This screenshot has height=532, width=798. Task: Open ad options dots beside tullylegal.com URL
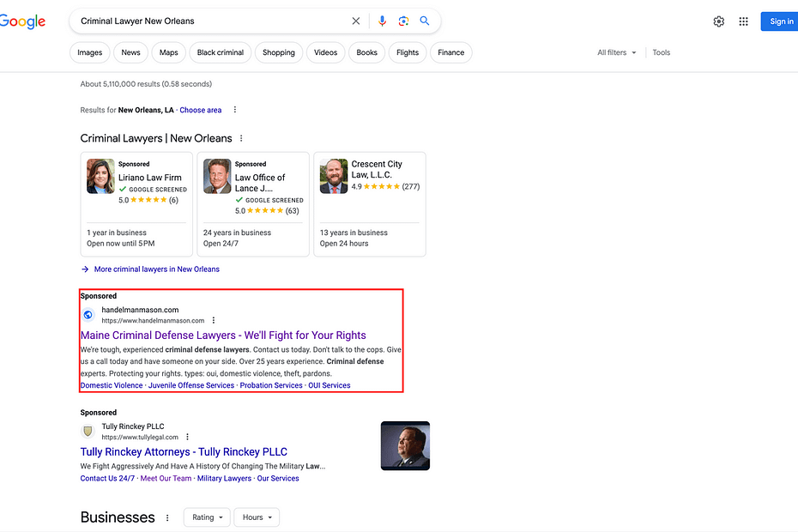[x=187, y=437]
